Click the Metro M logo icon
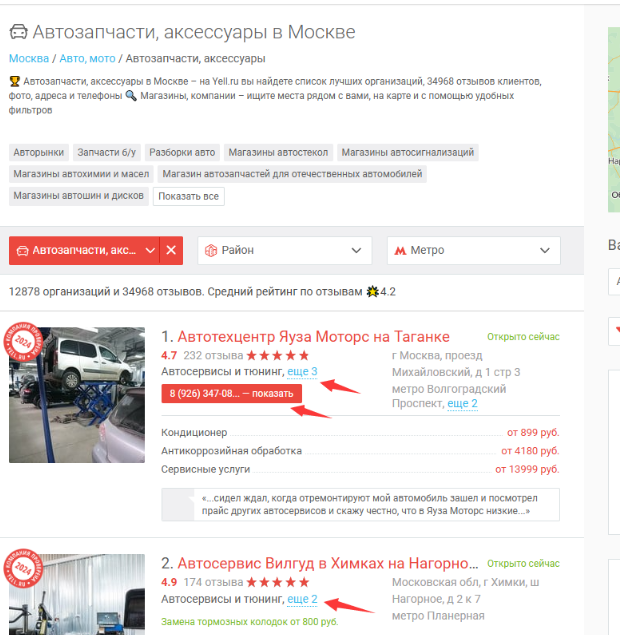The width and height of the screenshot is (629, 635). tap(400, 251)
